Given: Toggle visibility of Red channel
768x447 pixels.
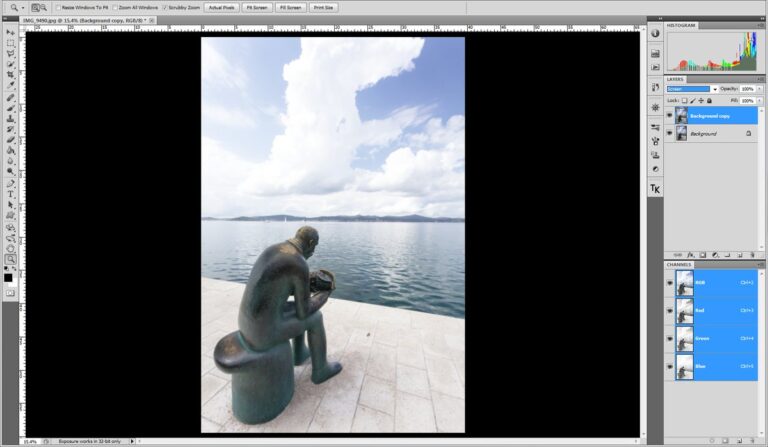Looking at the screenshot, I should click(x=670, y=310).
